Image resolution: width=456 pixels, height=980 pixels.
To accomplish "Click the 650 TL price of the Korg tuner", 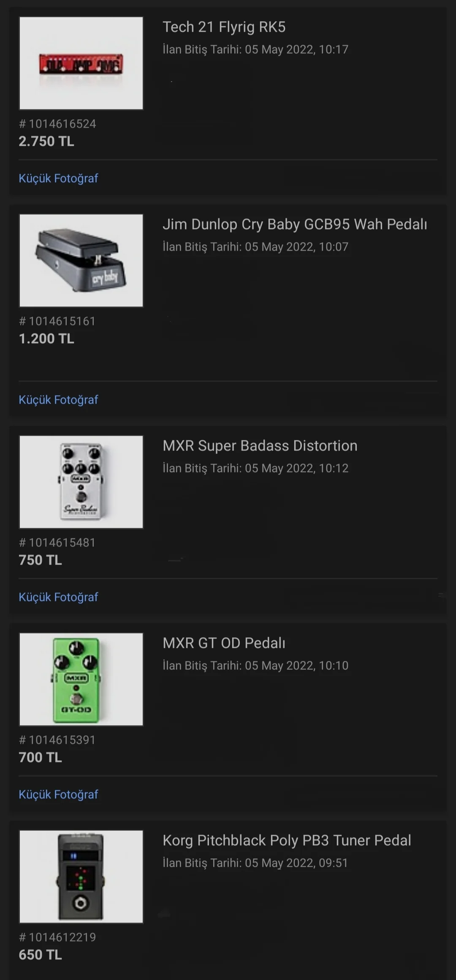I will 41,955.
